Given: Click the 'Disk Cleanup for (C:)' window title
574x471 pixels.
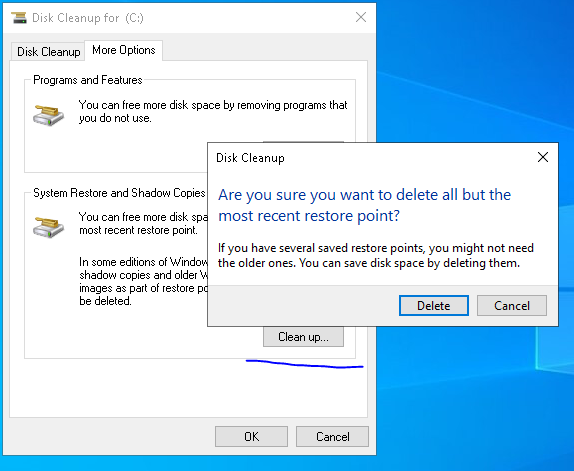Looking at the screenshot, I should tap(88, 18).
